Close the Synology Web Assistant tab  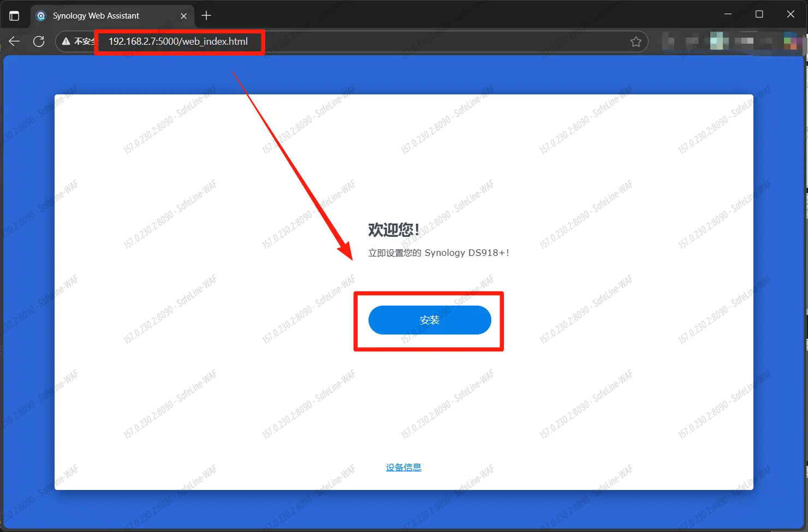pyautogui.click(x=183, y=16)
